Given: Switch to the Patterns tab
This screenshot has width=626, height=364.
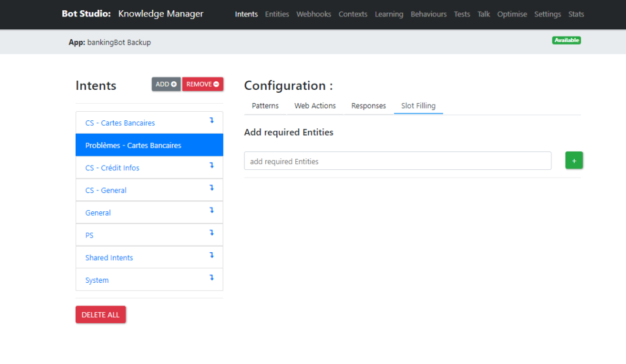Looking at the screenshot, I should (265, 106).
